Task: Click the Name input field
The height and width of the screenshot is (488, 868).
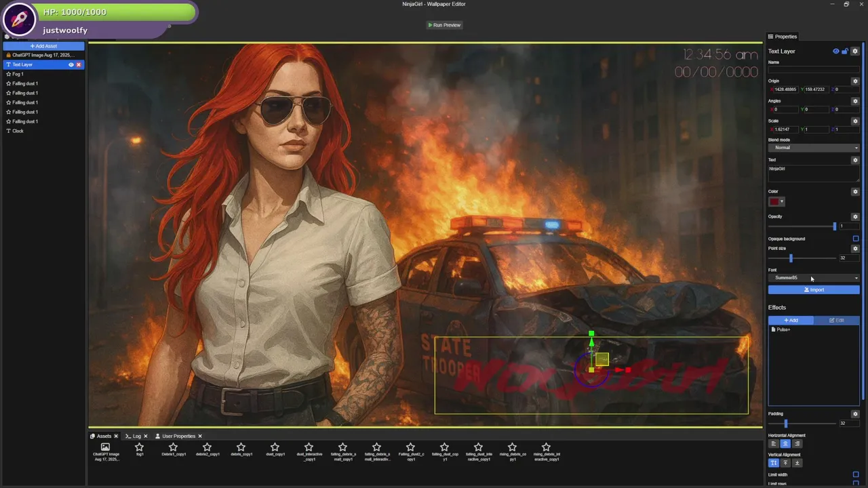Action: coord(814,69)
